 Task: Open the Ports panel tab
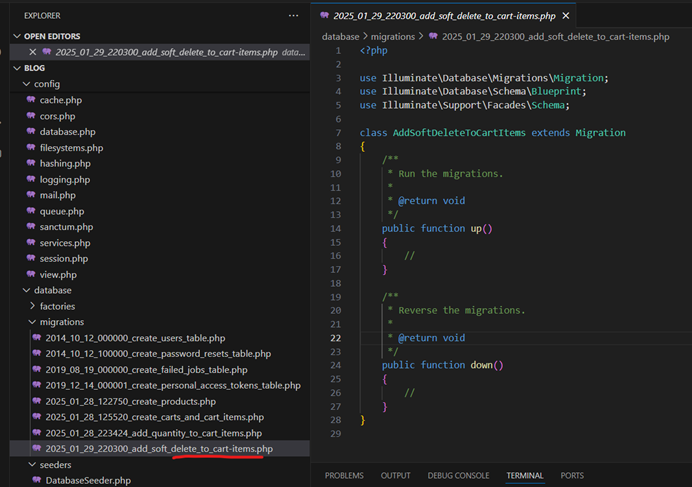[572, 476]
